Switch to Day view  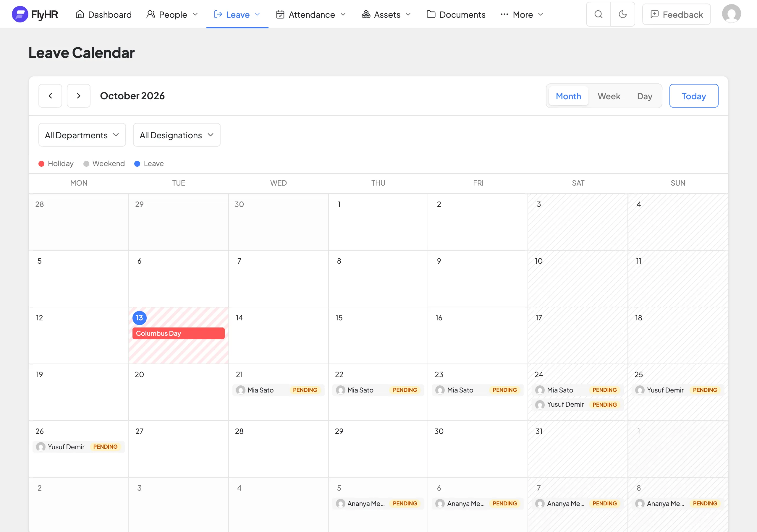tap(645, 96)
